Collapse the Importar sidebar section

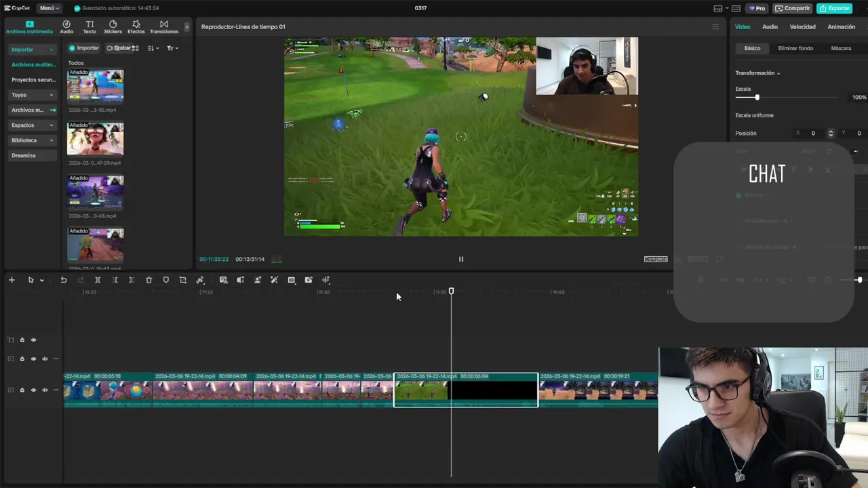(52, 49)
